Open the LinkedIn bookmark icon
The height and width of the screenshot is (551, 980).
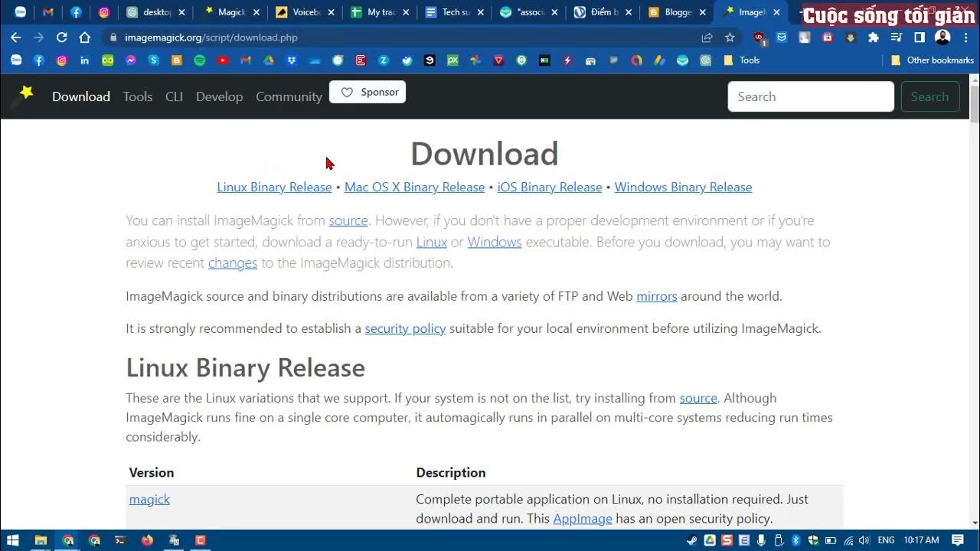click(x=85, y=60)
